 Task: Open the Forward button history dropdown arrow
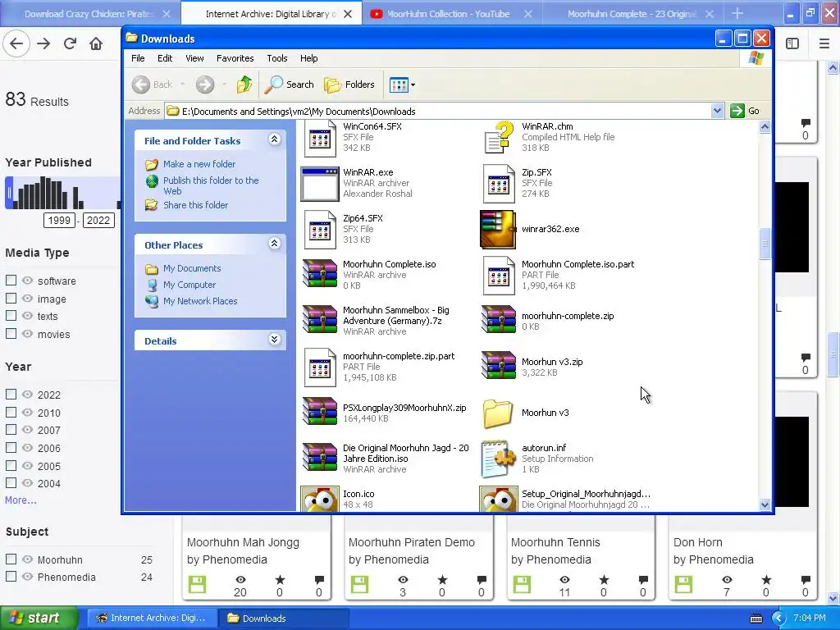[x=224, y=84]
